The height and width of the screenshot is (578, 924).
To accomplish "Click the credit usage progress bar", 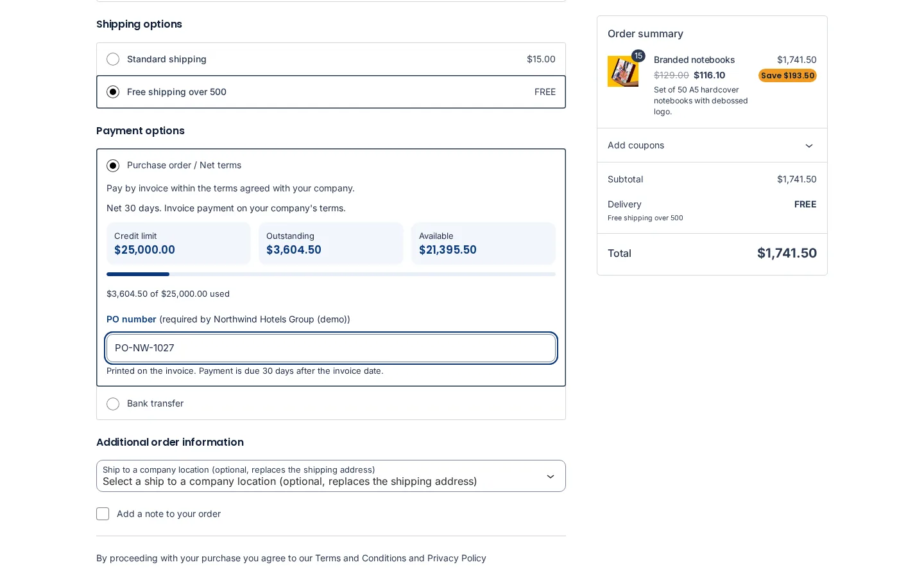I will pyautogui.click(x=331, y=274).
